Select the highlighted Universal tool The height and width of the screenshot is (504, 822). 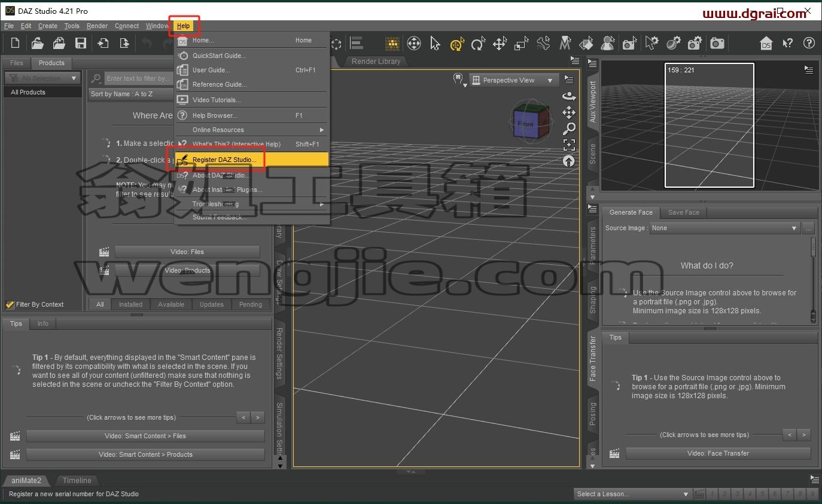click(457, 44)
